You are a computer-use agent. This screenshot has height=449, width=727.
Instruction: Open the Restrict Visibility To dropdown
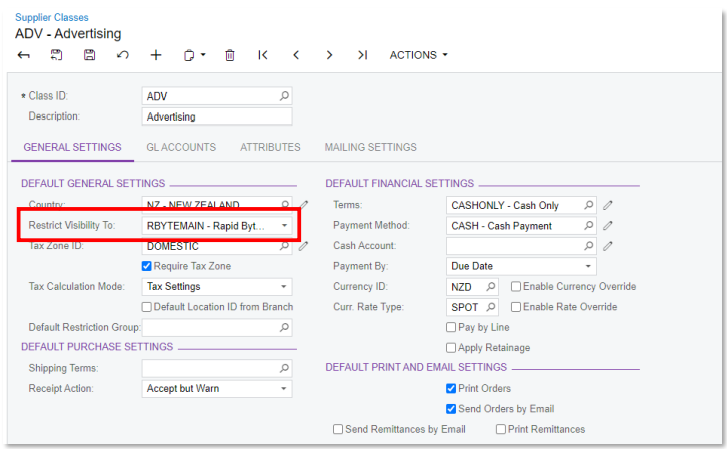[x=217, y=226]
